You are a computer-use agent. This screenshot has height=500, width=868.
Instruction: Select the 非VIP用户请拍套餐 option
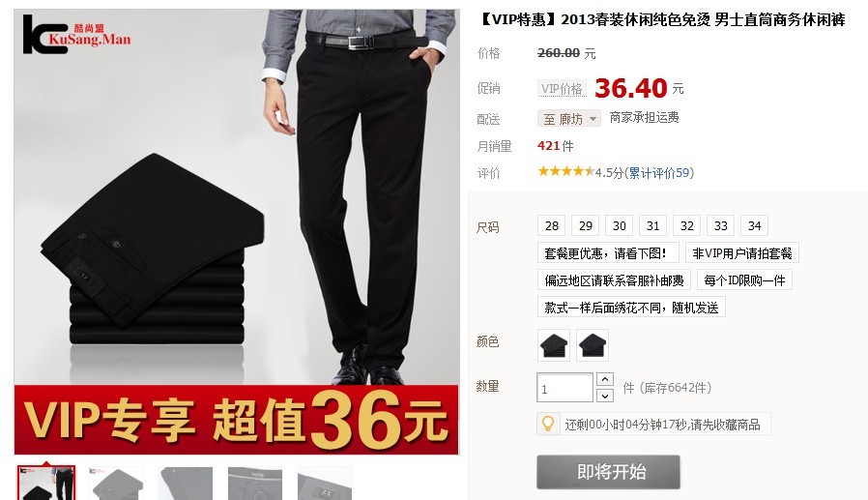tap(742, 253)
